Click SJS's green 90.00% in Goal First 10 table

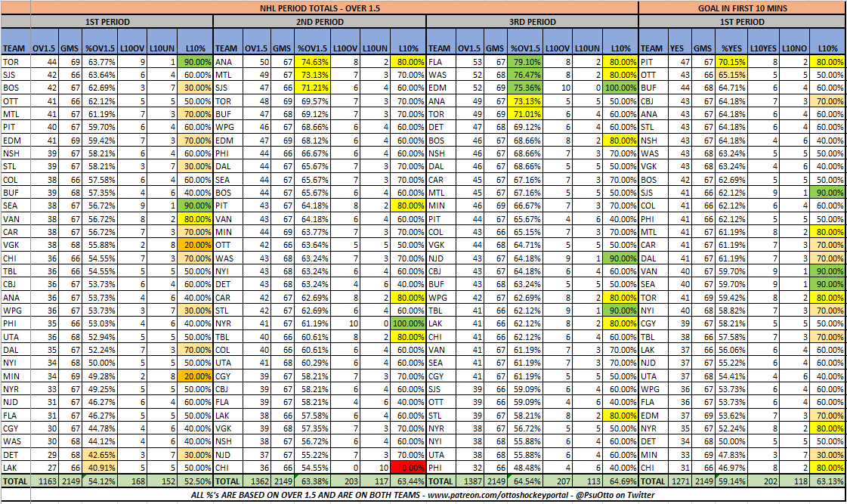click(827, 193)
